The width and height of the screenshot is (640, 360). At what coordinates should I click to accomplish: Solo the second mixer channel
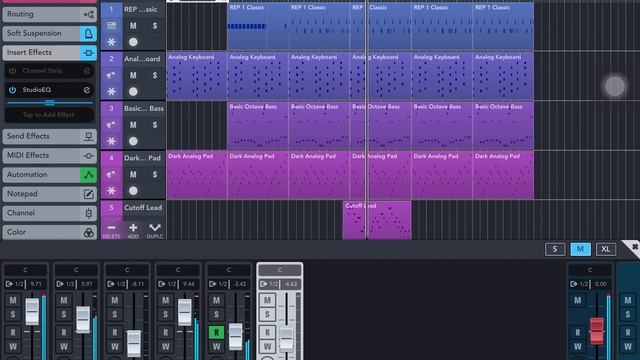click(x=64, y=314)
